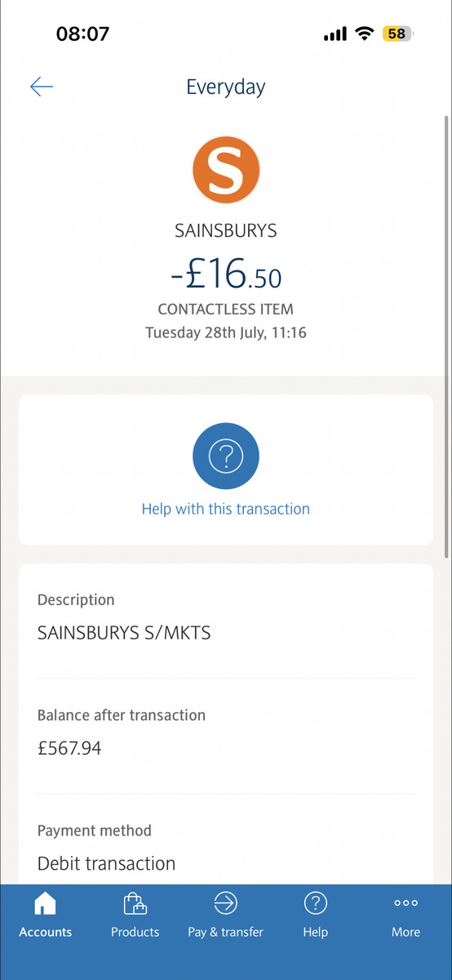The height and width of the screenshot is (980, 452).
Task: Tap the orange Sainsburys logo
Action: pos(226,171)
